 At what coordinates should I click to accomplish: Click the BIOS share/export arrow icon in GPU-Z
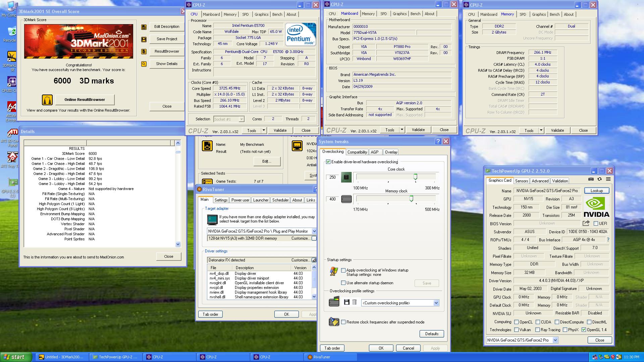(586, 223)
